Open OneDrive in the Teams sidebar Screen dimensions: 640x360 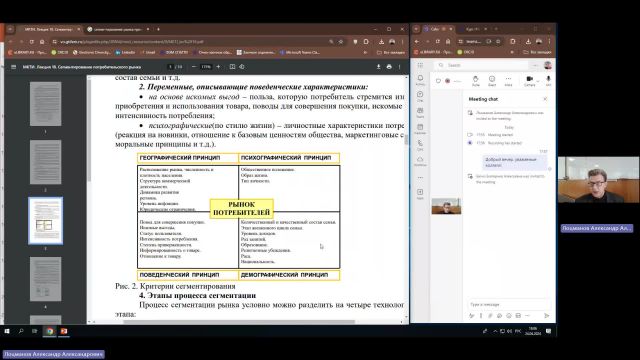point(420,161)
